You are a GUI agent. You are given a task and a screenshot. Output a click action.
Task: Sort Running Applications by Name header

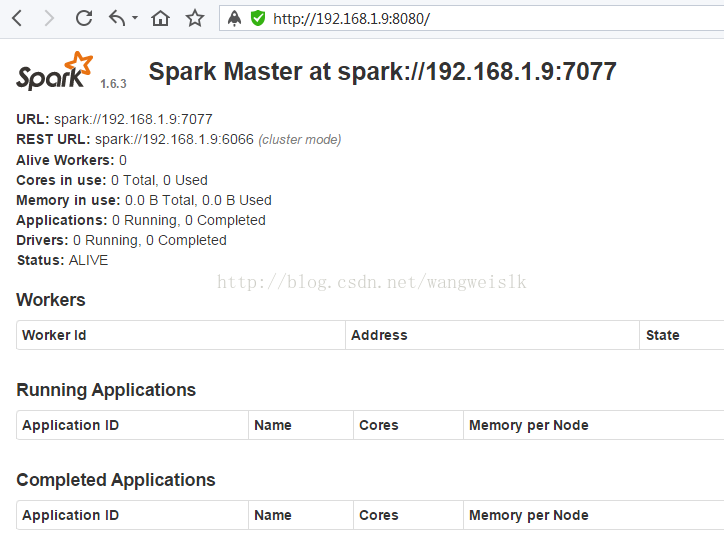coord(301,425)
